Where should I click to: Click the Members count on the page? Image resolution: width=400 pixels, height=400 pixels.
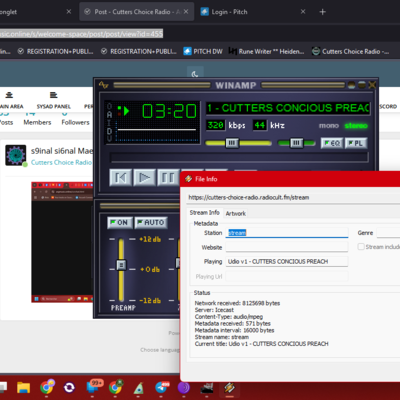[x=37, y=118]
